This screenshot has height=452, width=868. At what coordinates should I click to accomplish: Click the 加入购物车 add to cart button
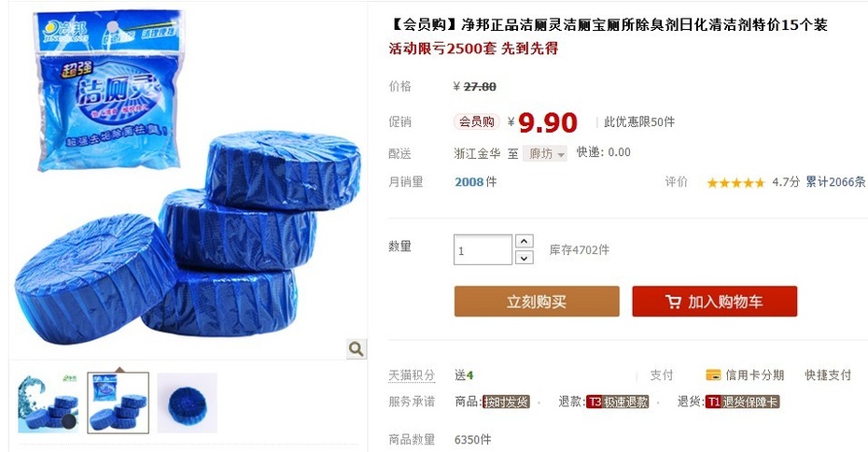(x=715, y=302)
